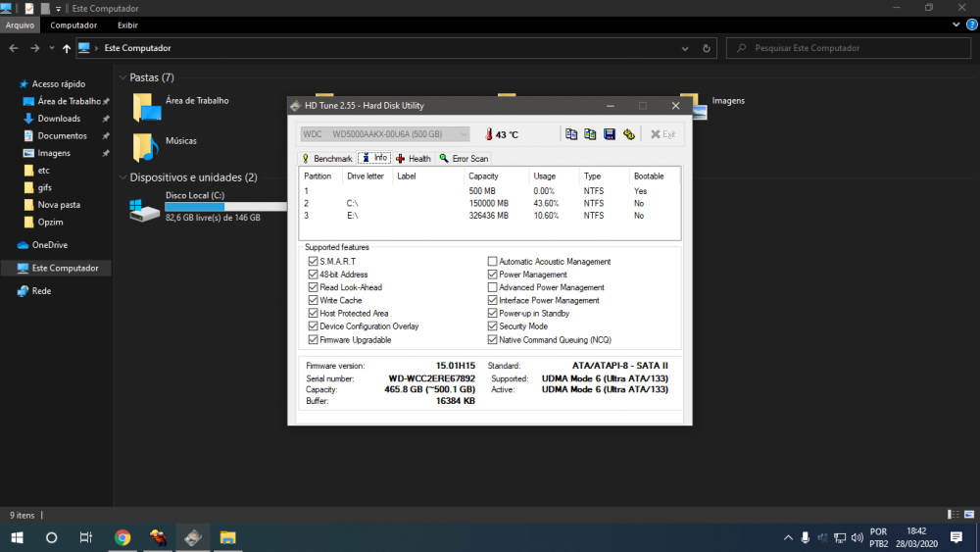Click the copy to clipboard icon in HD Tune
The image size is (980, 552).
click(571, 134)
